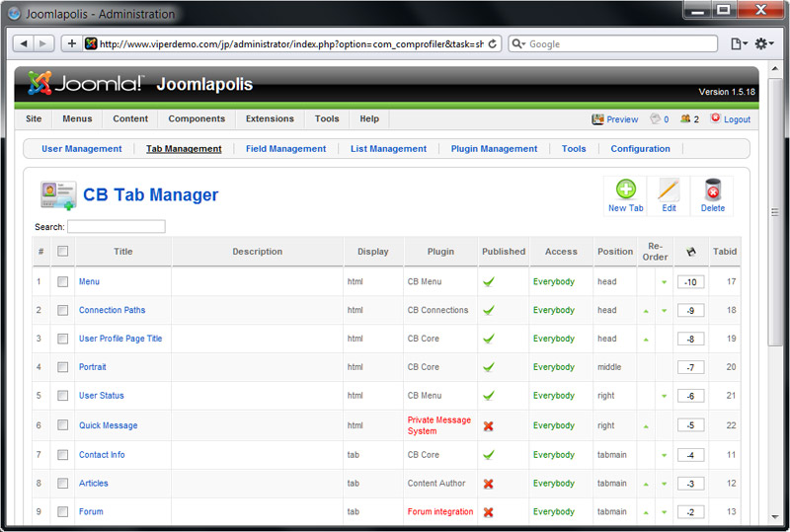Open the Components menu
Viewport: 790px width, 532px height.
tap(197, 118)
